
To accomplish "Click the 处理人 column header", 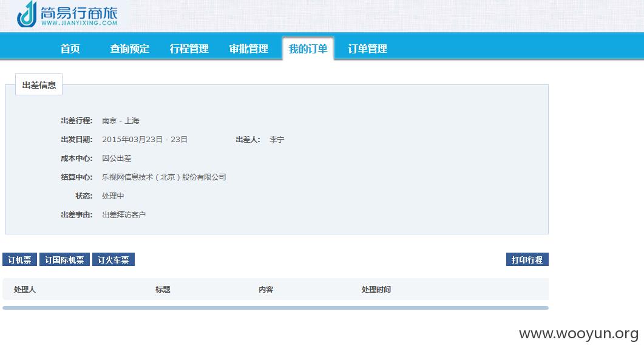I will tap(25, 289).
